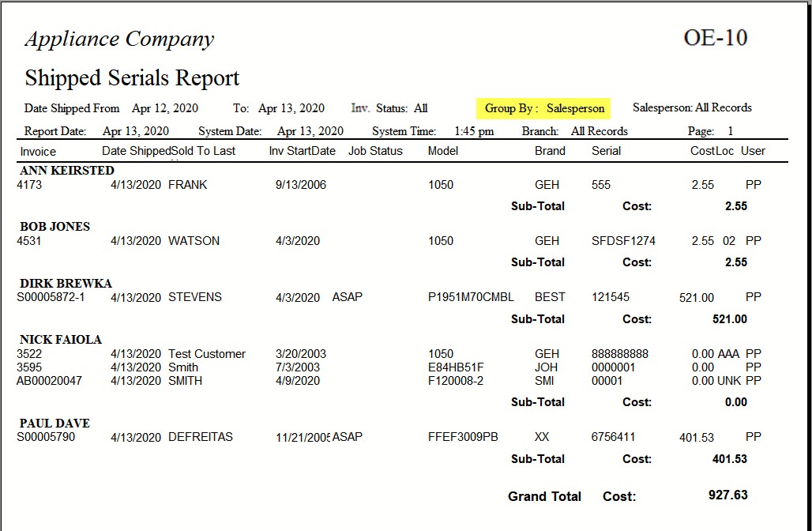812x531 pixels.
Task: Select the 'Brand' column header
Action: 550,151
